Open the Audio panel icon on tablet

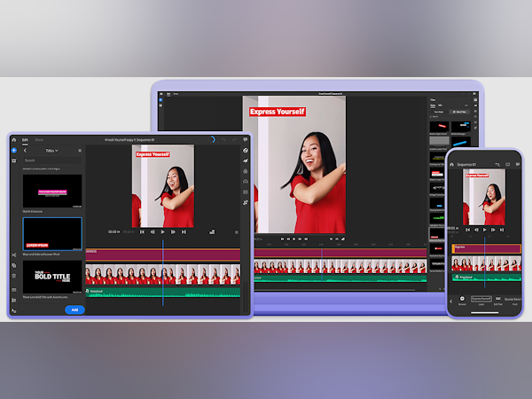(x=246, y=192)
